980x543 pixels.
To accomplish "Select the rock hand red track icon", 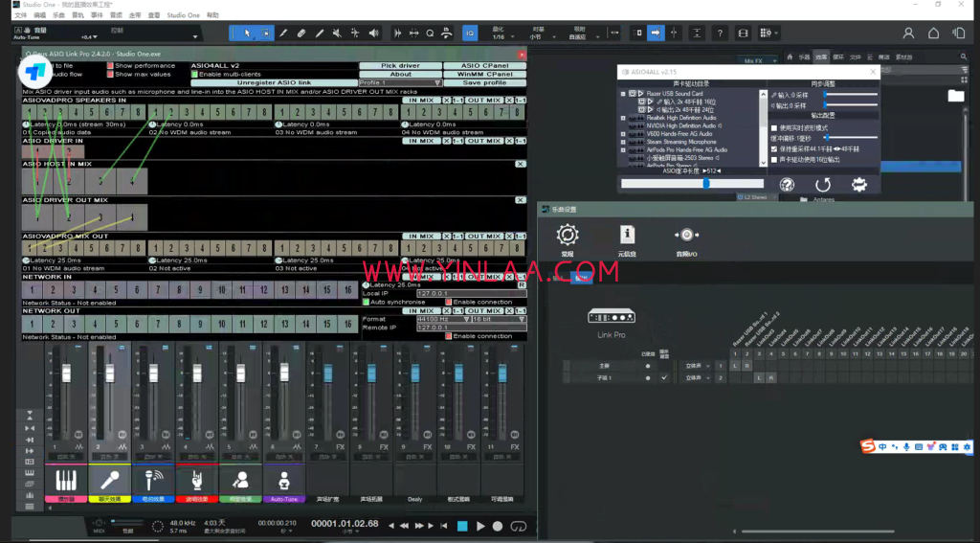I will pyautogui.click(x=197, y=481).
